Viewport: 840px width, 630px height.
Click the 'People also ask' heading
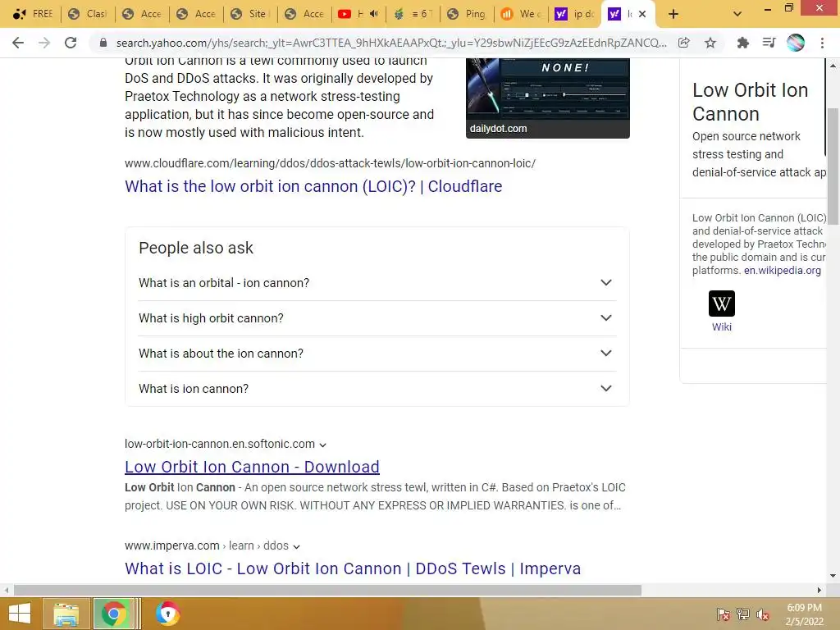click(x=196, y=248)
